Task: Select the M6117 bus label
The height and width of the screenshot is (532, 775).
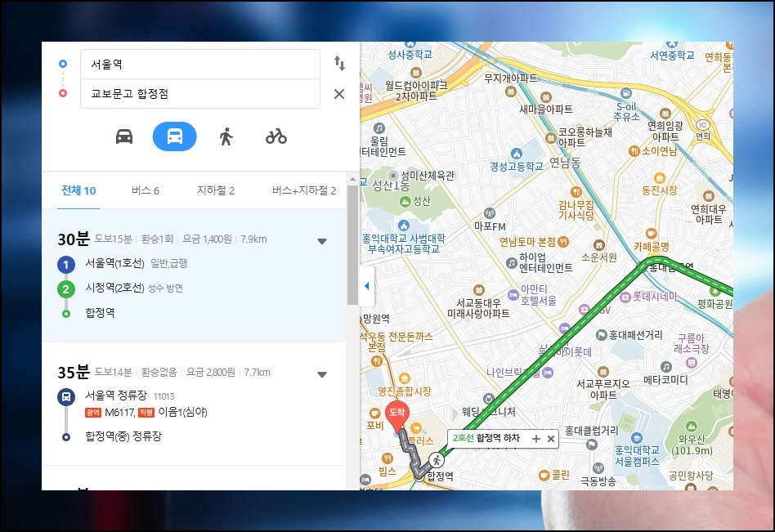Action: (x=119, y=413)
